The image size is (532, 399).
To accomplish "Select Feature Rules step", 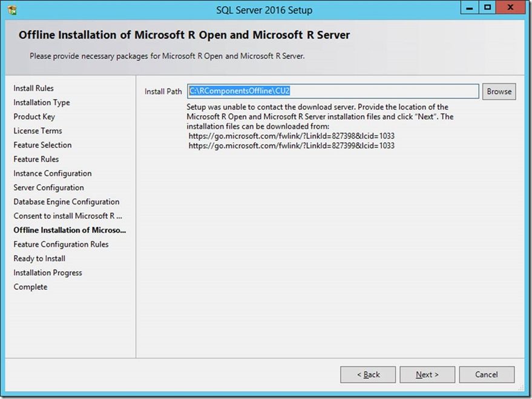I will pyautogui.click(x=36, y=159).
